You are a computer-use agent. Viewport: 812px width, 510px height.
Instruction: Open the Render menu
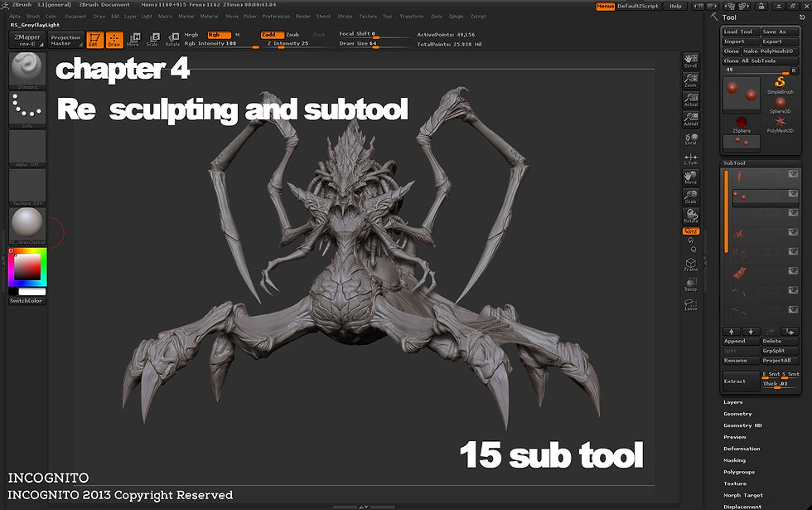coord(303,17)
